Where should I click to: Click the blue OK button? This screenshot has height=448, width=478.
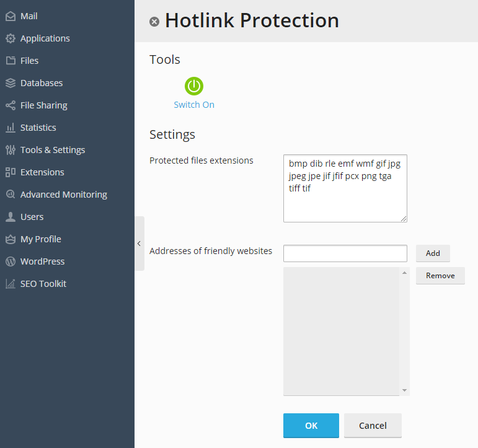click(x=311, y=426)
